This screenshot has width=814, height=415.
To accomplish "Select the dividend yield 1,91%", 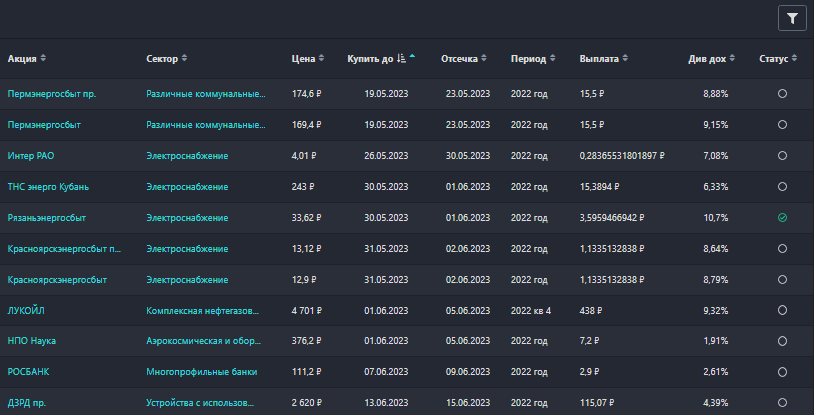I will pyautogui.click(x=716, y=341).
